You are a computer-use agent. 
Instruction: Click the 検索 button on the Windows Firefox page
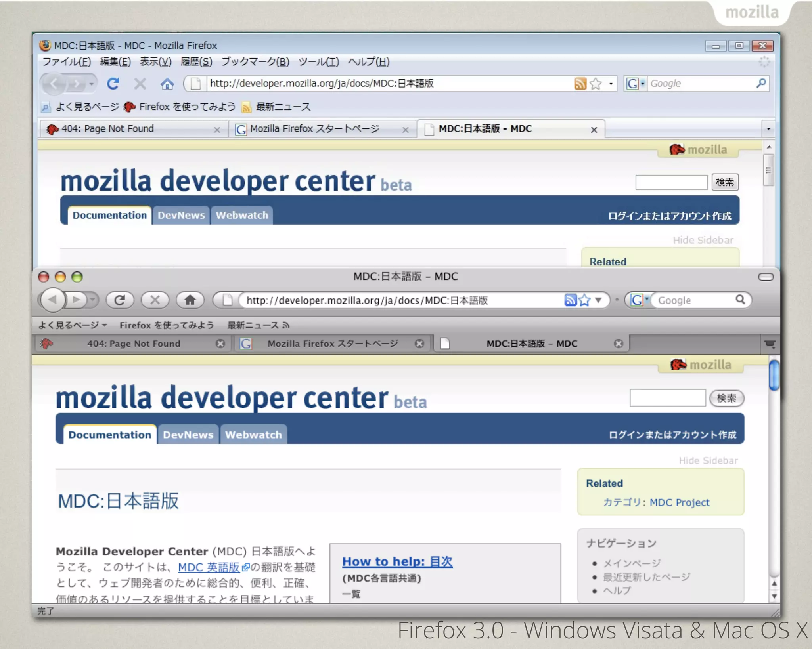pos(725,182)
